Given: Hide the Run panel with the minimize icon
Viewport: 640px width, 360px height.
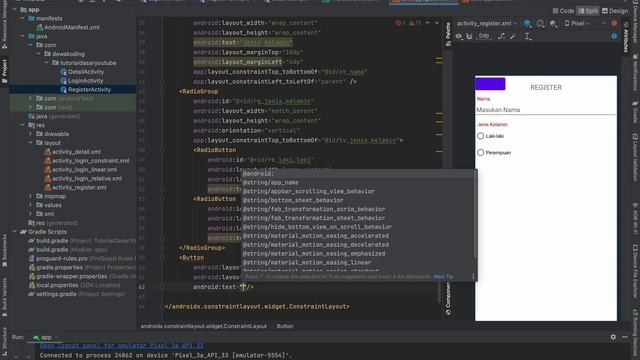Looking at the screenshot, I should [x=625, y=337].
